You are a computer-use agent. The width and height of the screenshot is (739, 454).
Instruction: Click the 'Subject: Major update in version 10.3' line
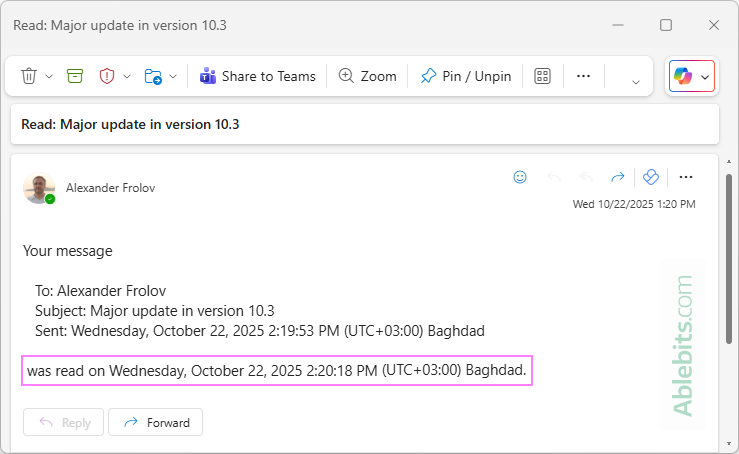pyautogui.click(x=155, y=311)
